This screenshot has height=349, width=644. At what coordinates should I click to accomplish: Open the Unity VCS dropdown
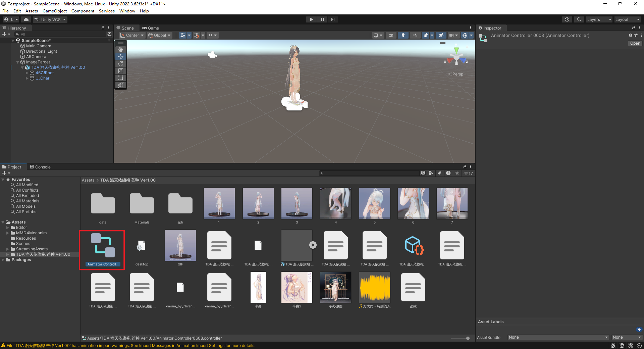pyautogui.click(x=50, y=19)
